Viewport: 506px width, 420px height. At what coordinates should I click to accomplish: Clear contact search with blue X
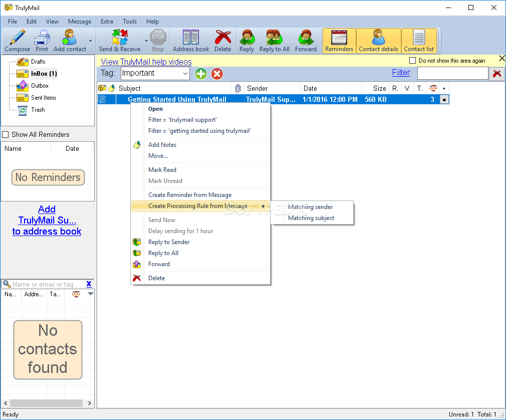point(89,284)
